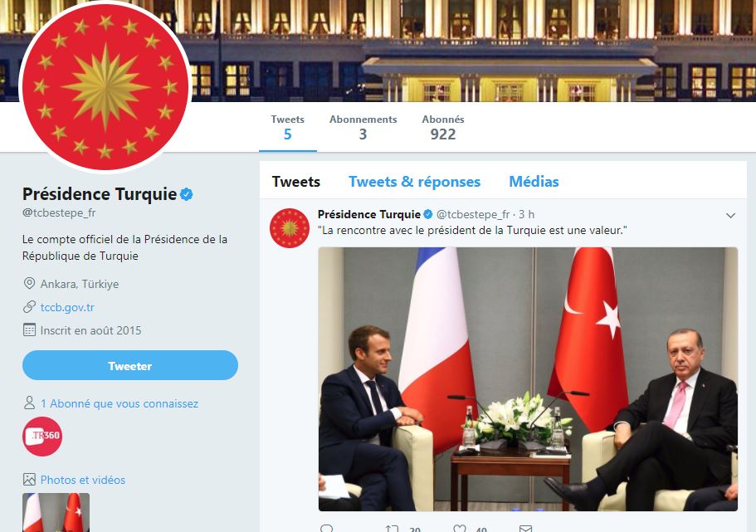Open the large Présidence Turquie profile picture
The image size is (756, 532).
click(105, 87)
